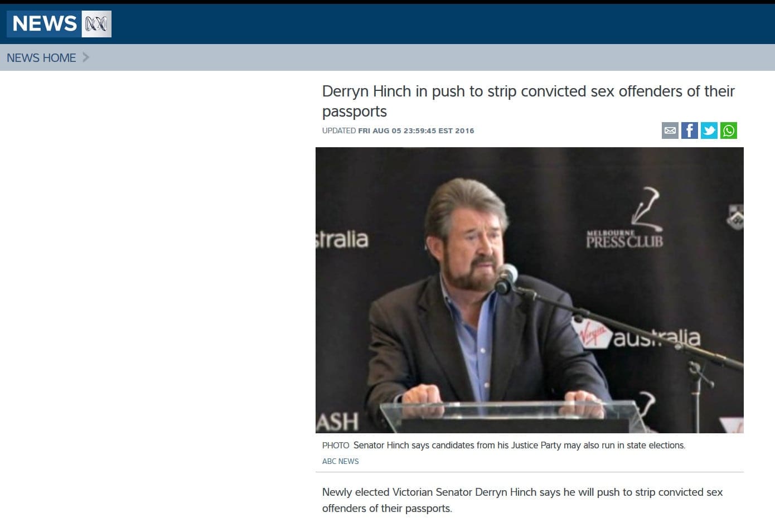Share the article on Facebook
The image size is (775, 532).
[690, 130]
